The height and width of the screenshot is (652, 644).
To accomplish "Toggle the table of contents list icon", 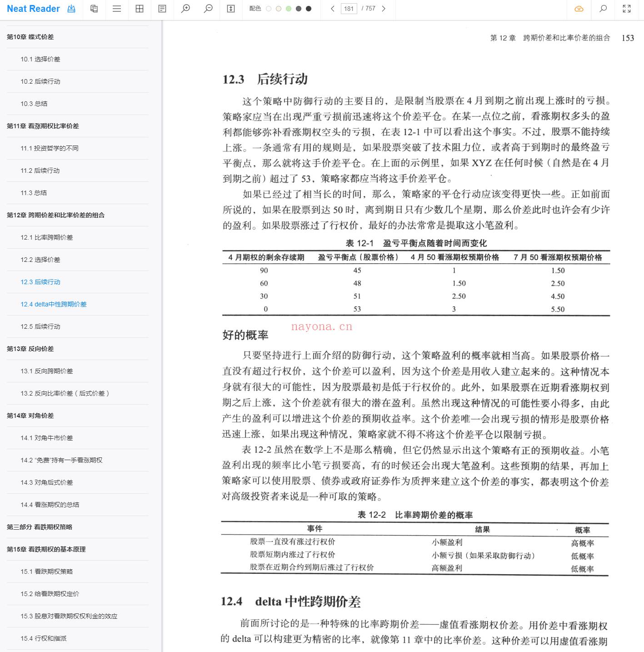I will click(x=117, y=9).
